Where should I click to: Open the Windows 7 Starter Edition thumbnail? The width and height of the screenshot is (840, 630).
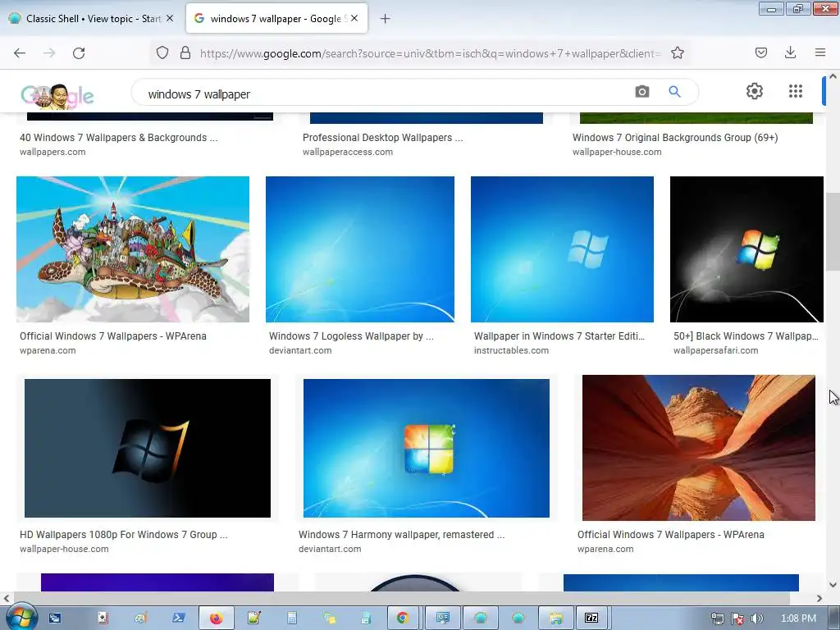click(x=562, y=249)
